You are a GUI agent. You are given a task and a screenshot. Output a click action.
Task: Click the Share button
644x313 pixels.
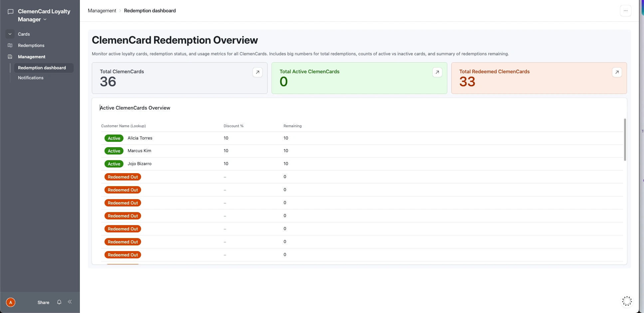(43, 302)
